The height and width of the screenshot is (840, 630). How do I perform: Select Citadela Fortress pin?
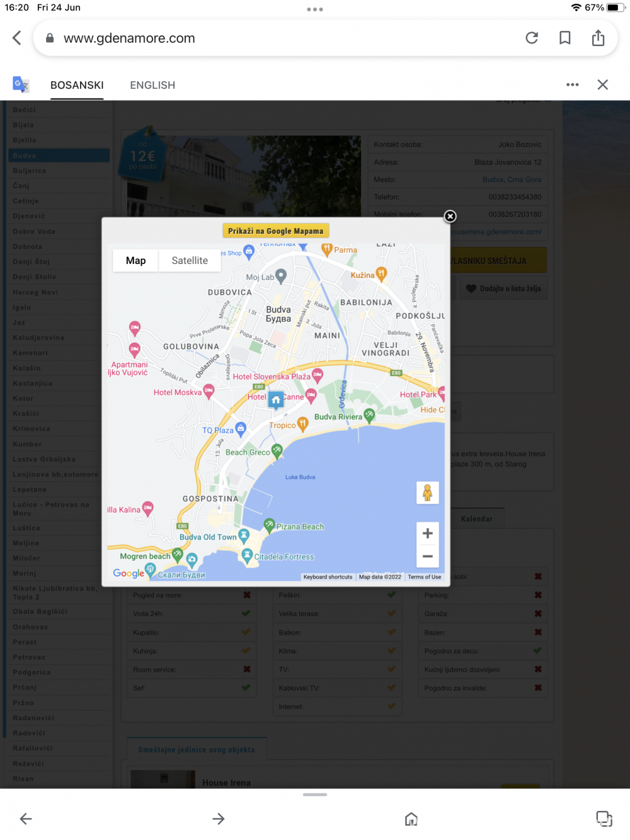(x=247, y=555)
